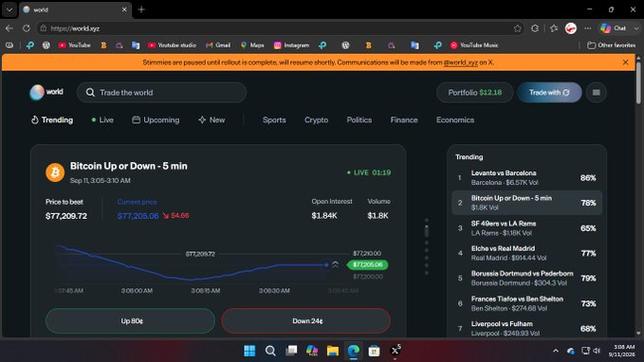Open tab actions menu chevron
The image size is (644, 362).
click(9, 9)
